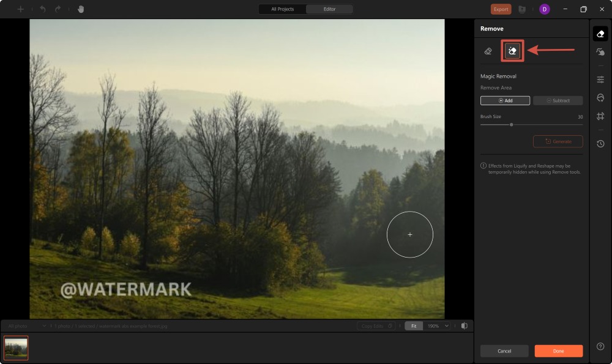Select the Magic Removal tool
This screenshot has height=364, width=612.
[512, 51]
